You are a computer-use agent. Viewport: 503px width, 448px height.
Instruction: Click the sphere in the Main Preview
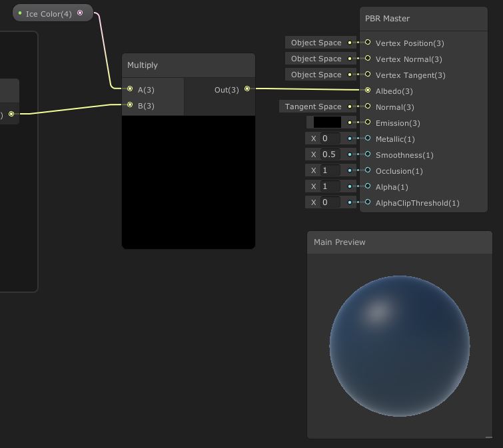click(x=399, y=346)
